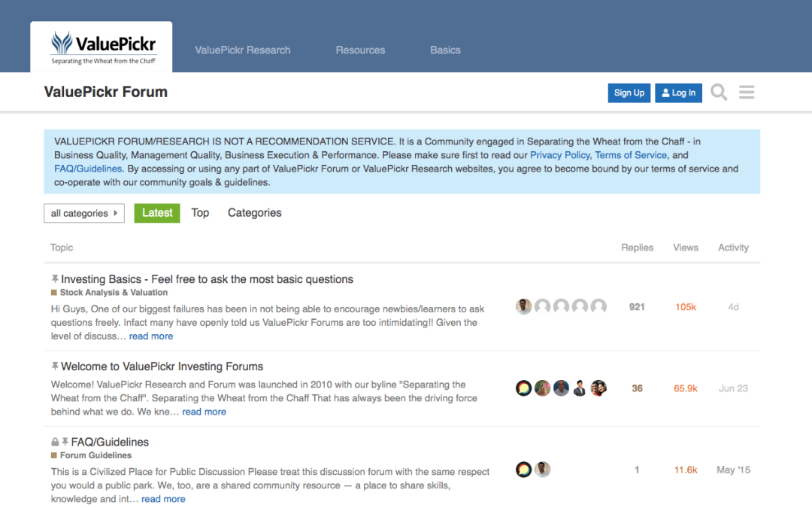
Task: Sort by Replies column header
Action: pyautogui.click(x=637, y=248)
